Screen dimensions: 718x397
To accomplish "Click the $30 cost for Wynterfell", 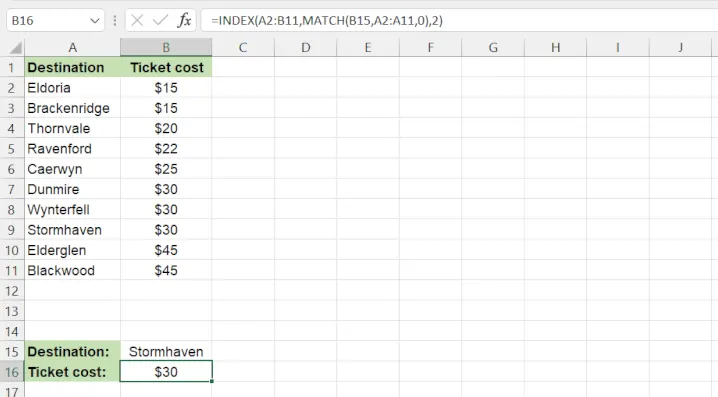I will pyautogui.click(x=166, y=210).
